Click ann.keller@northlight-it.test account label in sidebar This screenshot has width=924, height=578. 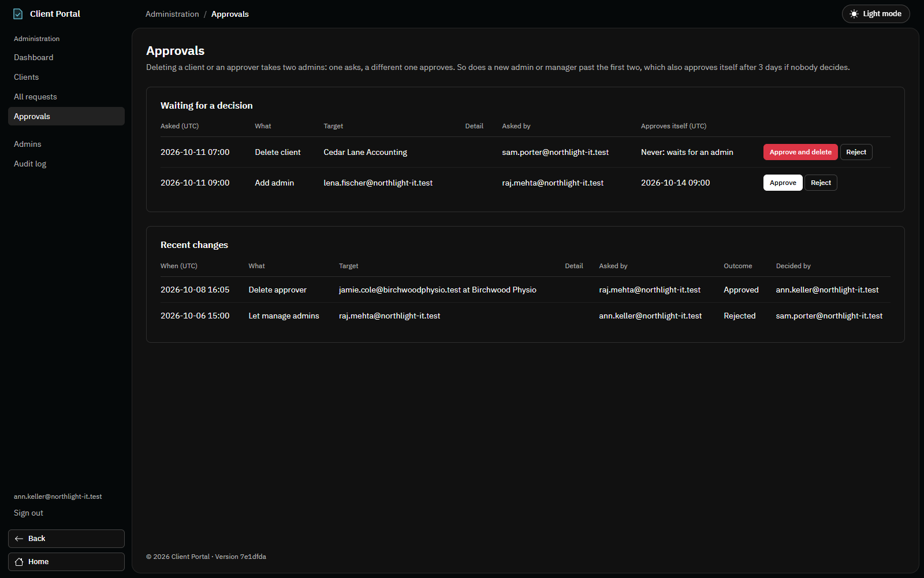[58, 497]
